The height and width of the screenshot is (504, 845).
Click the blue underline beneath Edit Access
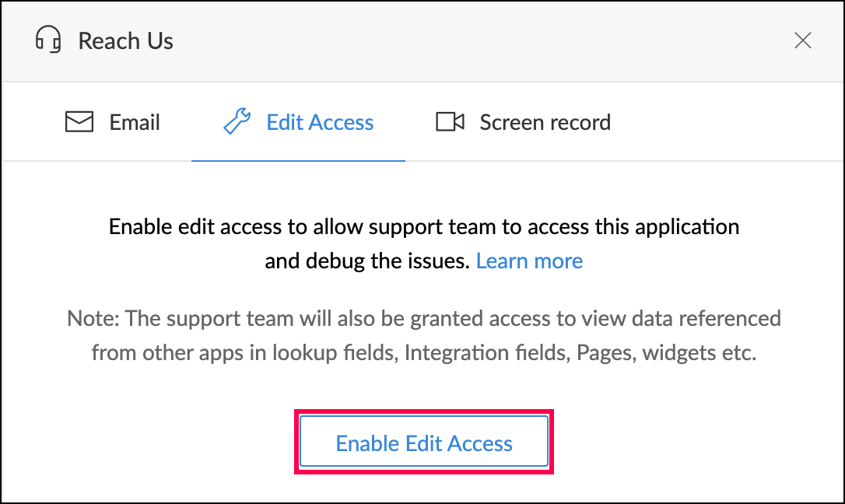(x=298, y=160)
